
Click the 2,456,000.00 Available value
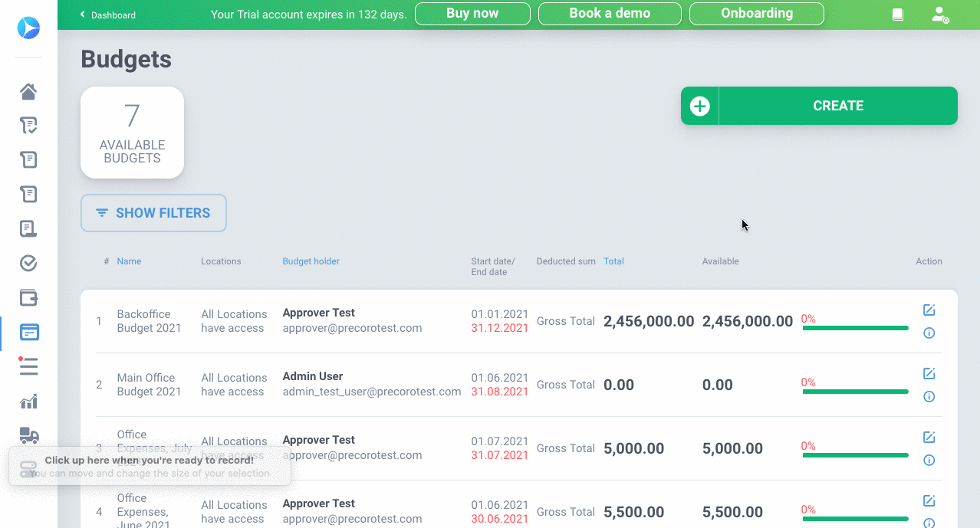click(x=748, y=321)
